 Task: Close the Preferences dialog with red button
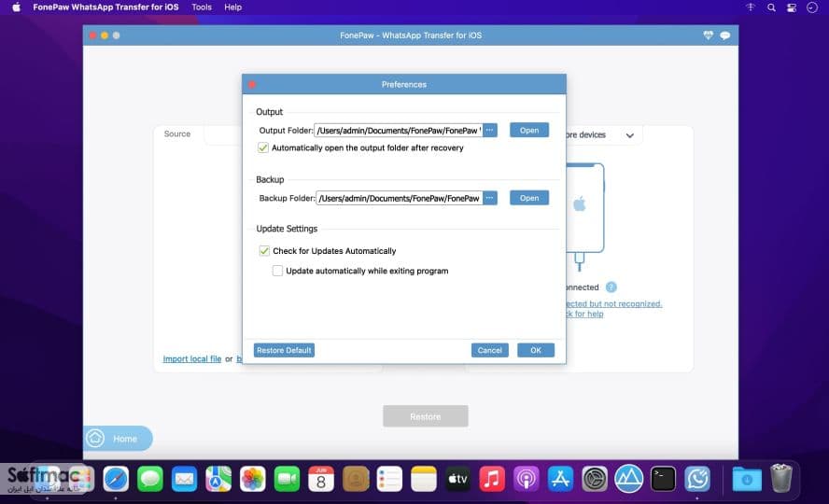point(252,85)
